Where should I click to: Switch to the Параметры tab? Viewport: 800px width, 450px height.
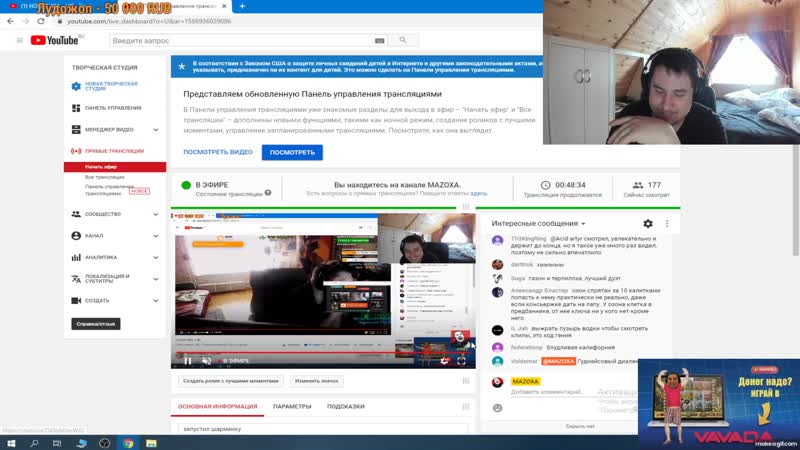point(292,406)
